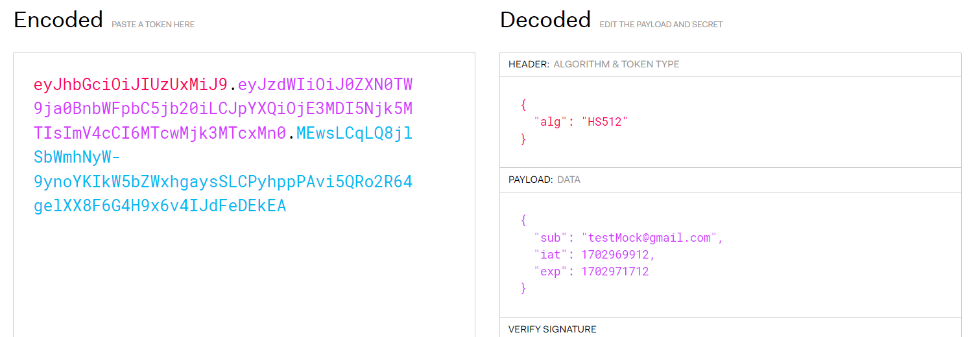Viewport: 980px width, 337px height.
Task: Click the VERIFY SIGNATURE section label
Action: pyautogui.click(x=552, y=329)
